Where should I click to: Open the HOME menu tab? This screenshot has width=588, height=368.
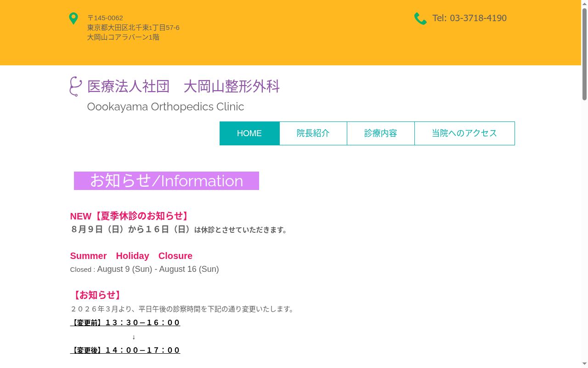pyautogui.click(x=249, y=133)
